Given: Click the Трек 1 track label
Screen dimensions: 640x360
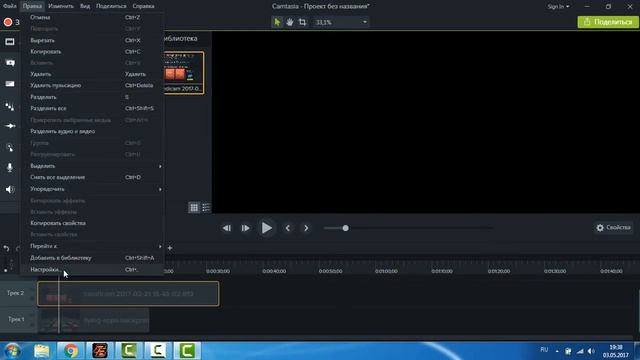Looking at the screenshot, I should tap(16, 320).
